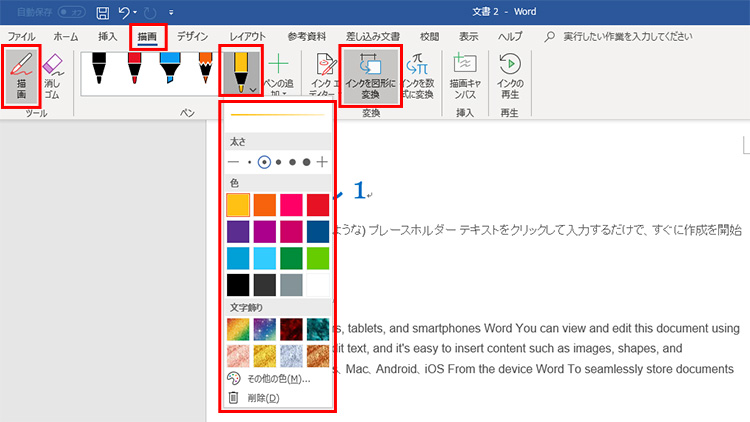Choose the black pen in the pen gallery

pos(100,69)
